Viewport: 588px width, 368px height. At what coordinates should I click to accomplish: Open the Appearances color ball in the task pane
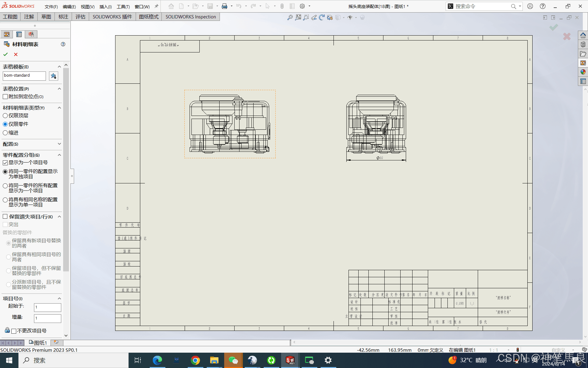(583, 72)
